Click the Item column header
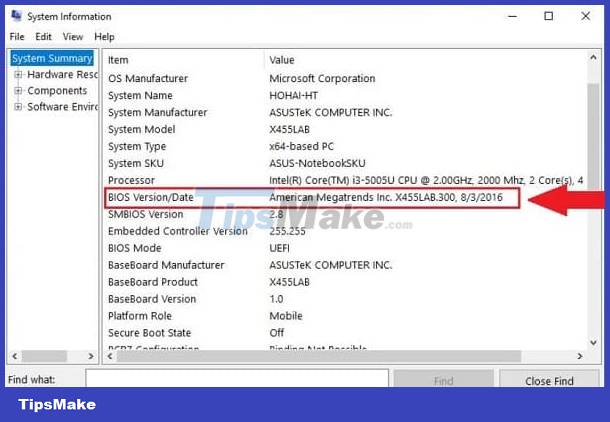 tap(118, 60)
